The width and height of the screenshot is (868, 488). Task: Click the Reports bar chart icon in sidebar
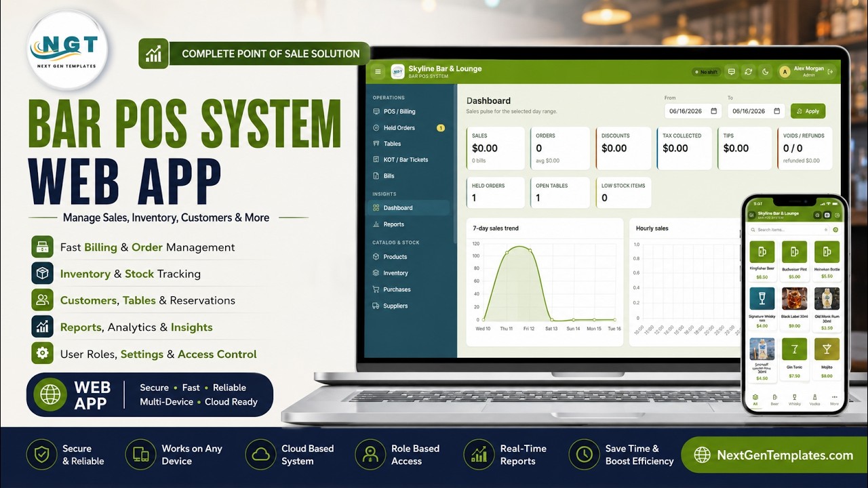(x=376, y=224)
